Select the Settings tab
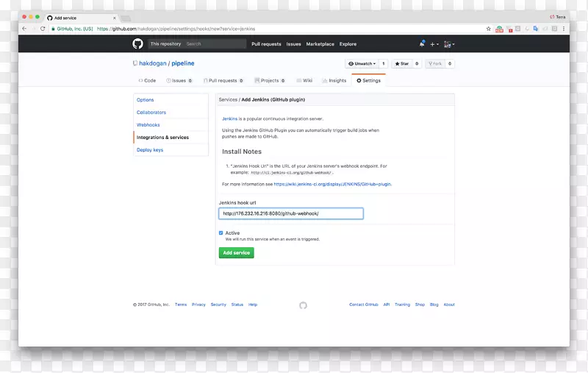Viewport: 588px width, 373px height. coord(368,81)
